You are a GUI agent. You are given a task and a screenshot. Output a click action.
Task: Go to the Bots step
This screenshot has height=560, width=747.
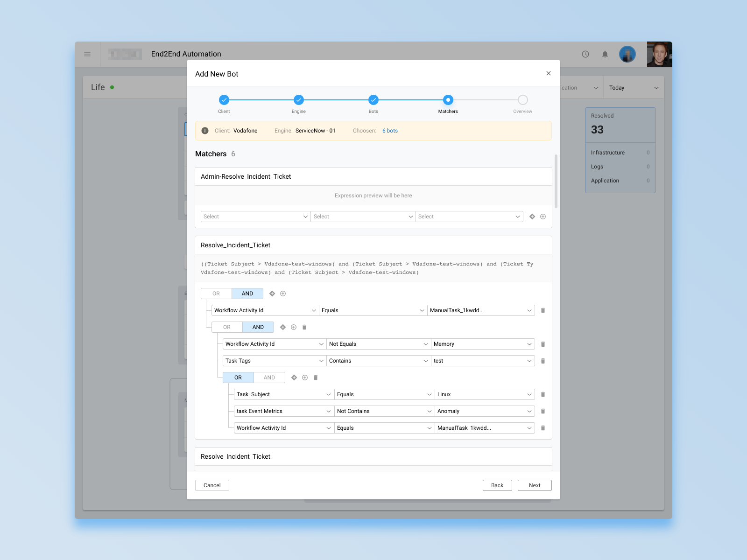click(373, 100)
